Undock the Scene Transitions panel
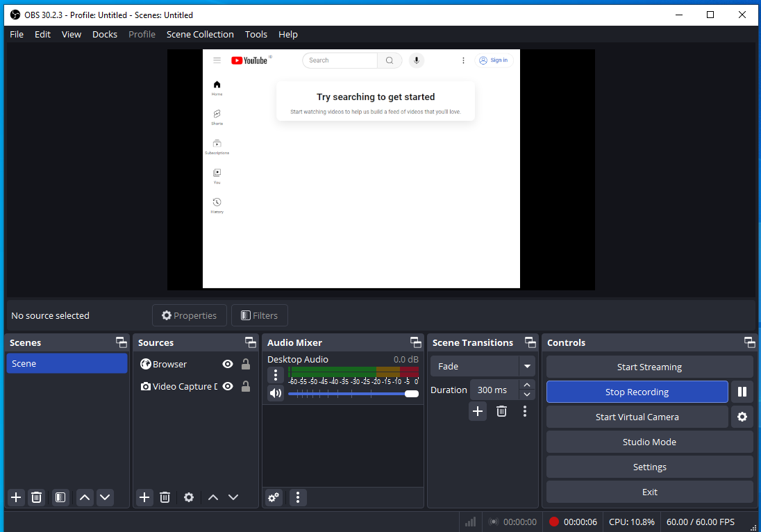The width and height of the screenshot is (761, 532). pyautogui.click(x=530, y=342)
